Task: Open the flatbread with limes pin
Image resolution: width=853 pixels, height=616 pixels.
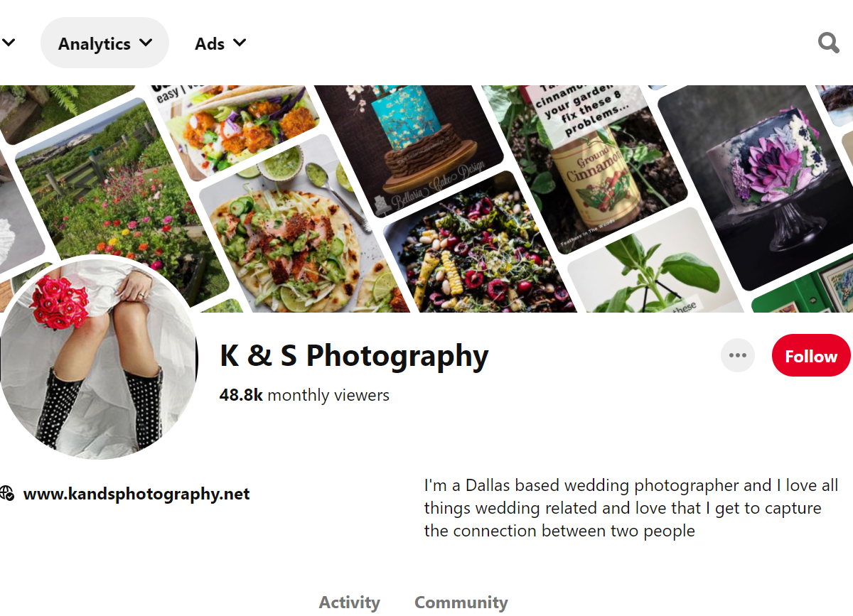Action: [x=299, y=234]
